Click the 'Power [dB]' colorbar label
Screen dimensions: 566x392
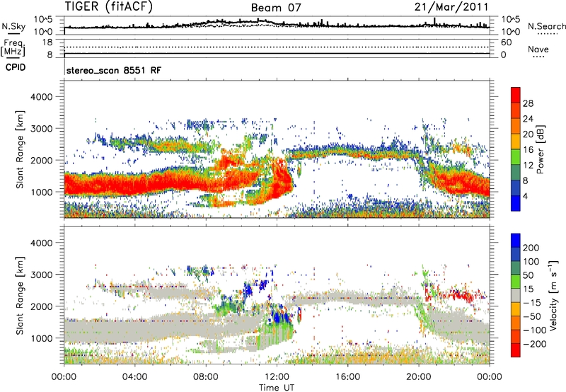click(541, 149)
